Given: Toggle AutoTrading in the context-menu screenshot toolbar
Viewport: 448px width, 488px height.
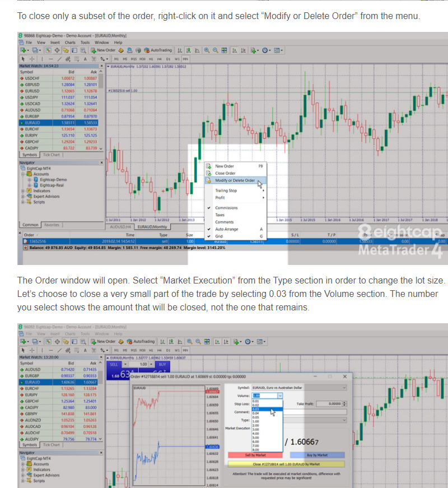Looking at the screenshot, I should click(158, 50).
